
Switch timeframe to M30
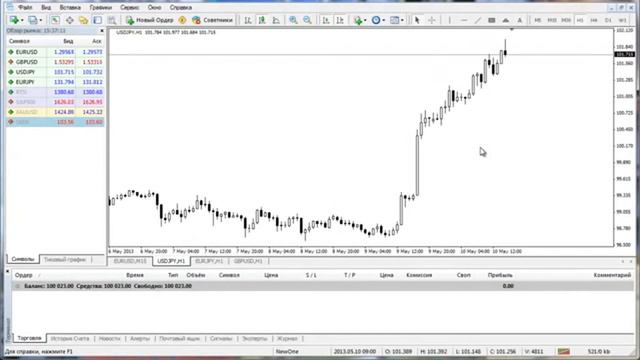pyautogui.click(x=566, y=20)
